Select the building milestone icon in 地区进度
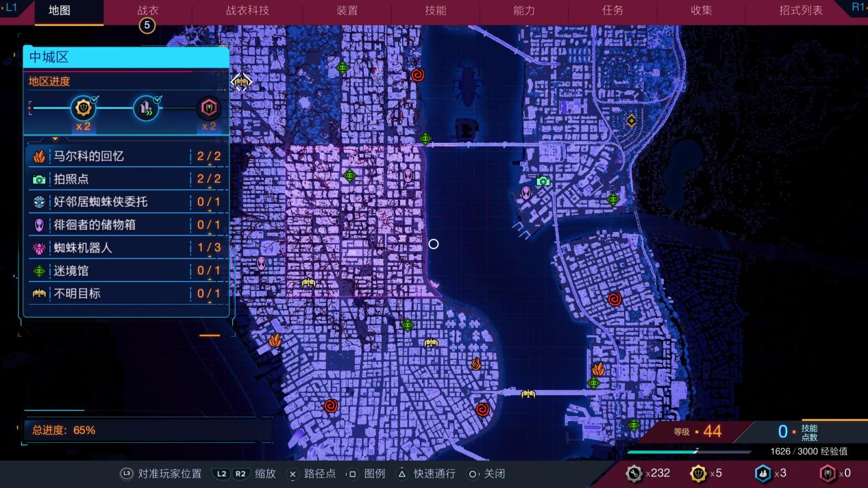 click(x=146, y=108)
